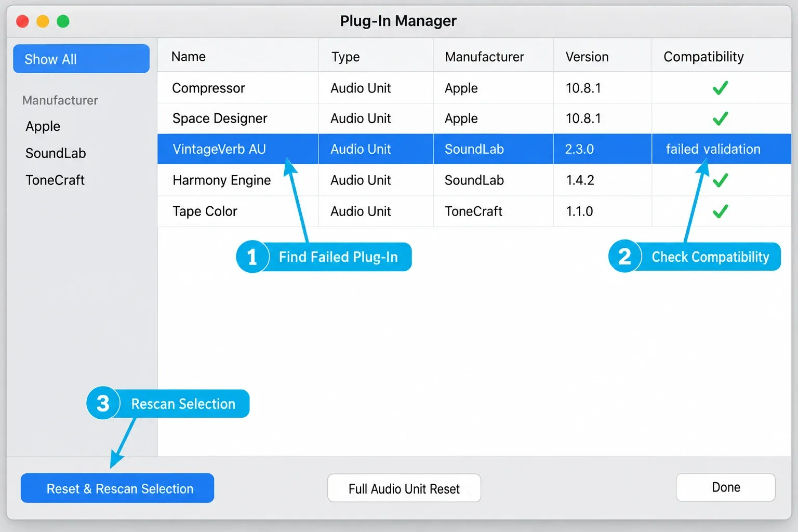
Task: Click version 10.8.1 in the Compressor row
Action: tap(583, 88)
